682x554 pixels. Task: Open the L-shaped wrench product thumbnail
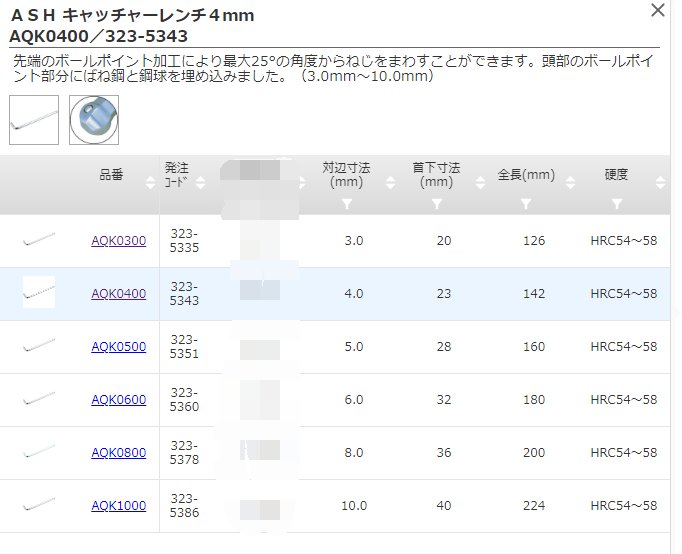pyautogui.click(x=33, y=120)
